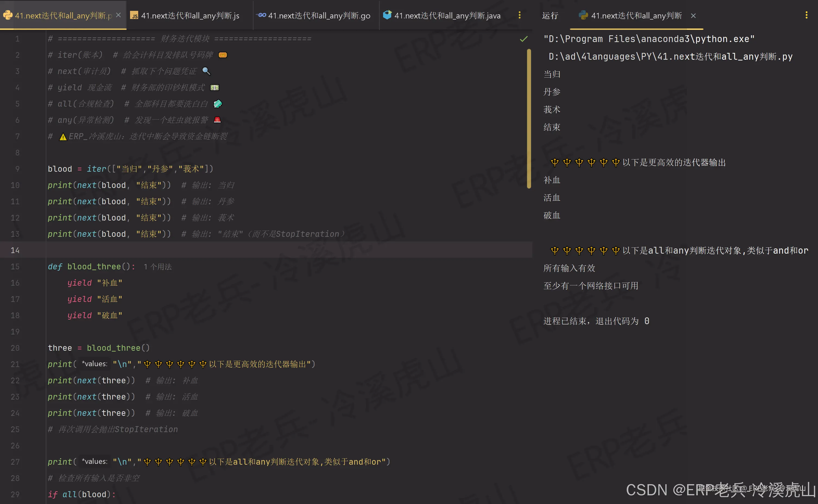Click Python icon on run tab
This screenshot has width=818, height=504.
click(x=583, y=15)
